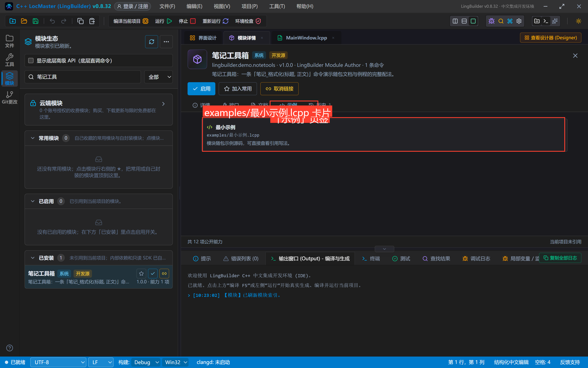Switch to the 错误列表 (0) tab
Viewport: 588px width, 368px height.
click(x=241, y=258)
